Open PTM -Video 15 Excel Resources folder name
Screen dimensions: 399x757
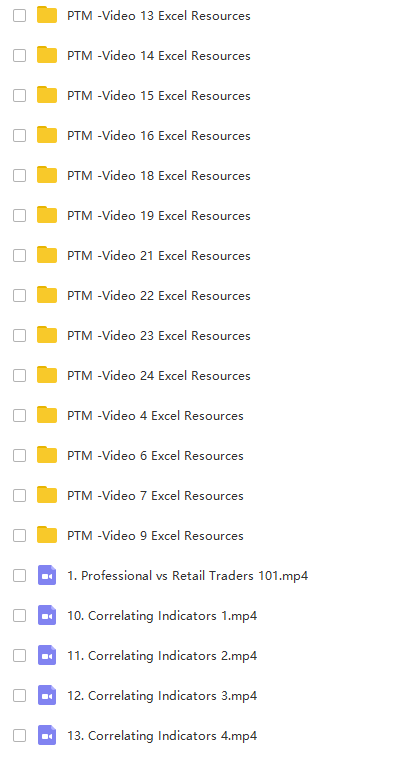(x=159, y=96)
